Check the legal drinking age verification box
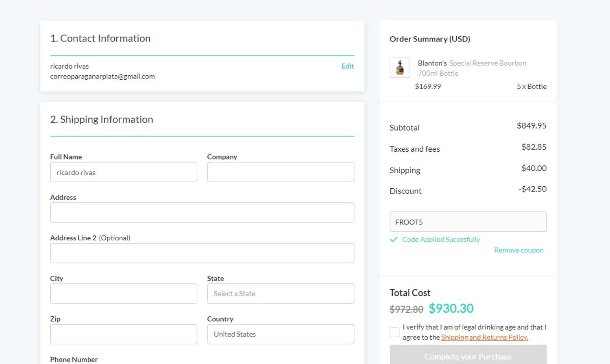The width and height of the screenshot is (610, 364). 394,332
